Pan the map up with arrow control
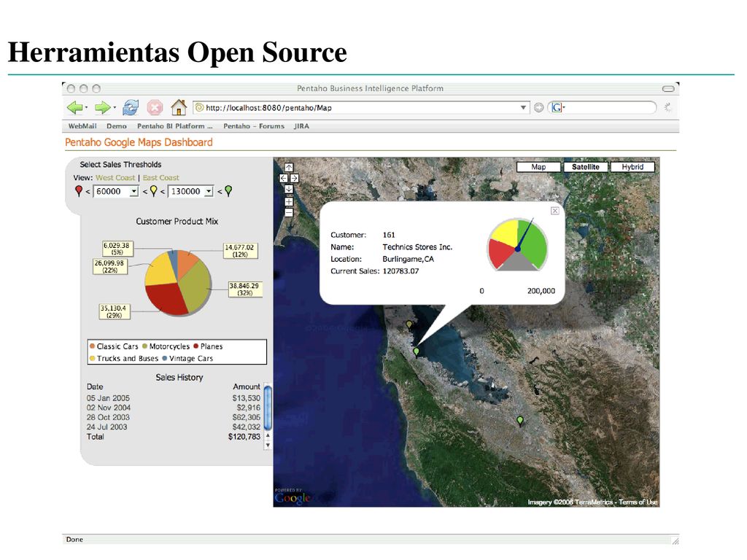The image size is (747, 560). (x=289, y=167)
